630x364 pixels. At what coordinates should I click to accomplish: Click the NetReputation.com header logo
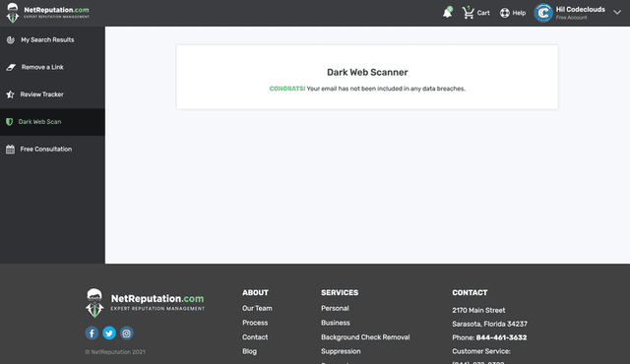(48, 13)
